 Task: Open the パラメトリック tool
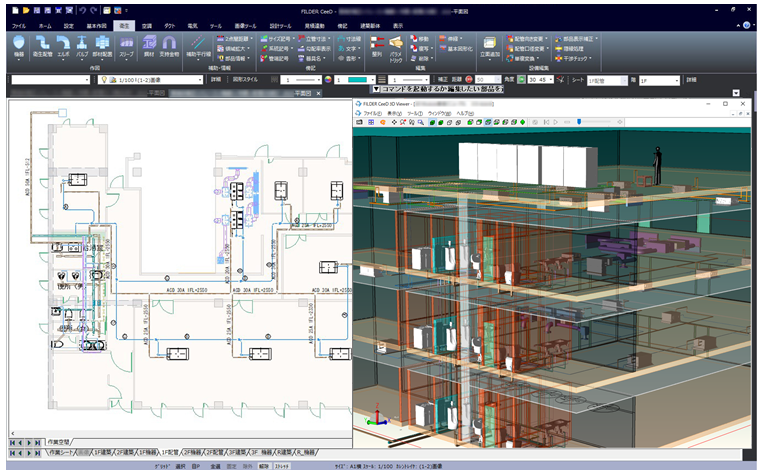click(x=396, y=46)
